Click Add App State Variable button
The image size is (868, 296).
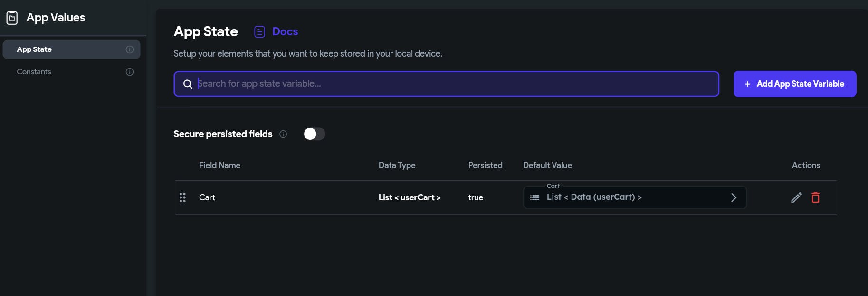[x=794, y=84]
